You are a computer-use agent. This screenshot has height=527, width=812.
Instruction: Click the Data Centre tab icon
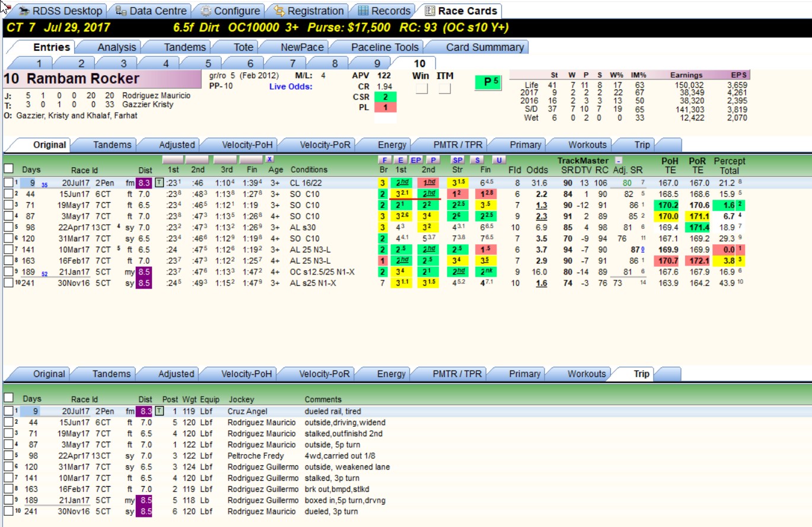pos(120,11)
